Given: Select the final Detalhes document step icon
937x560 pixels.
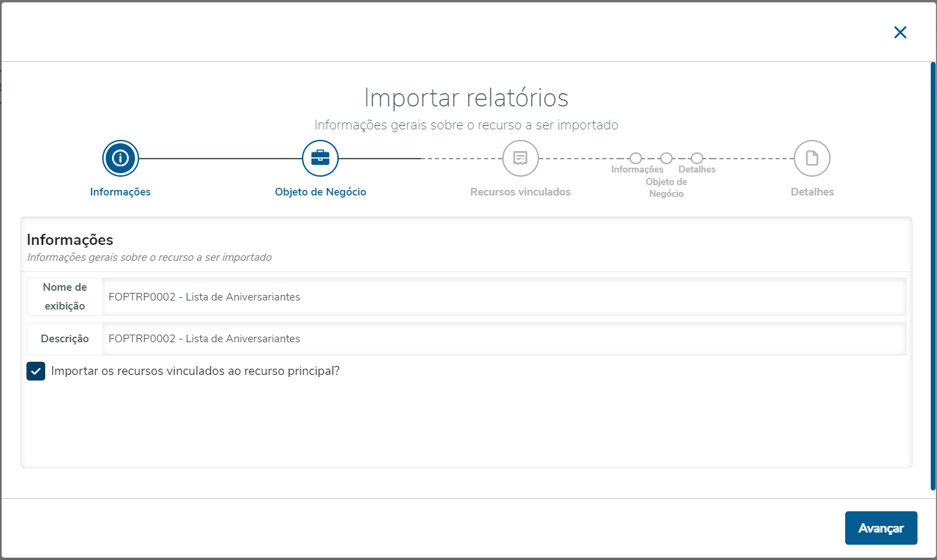Looking at the screenshot, I should tap(812, 159).
